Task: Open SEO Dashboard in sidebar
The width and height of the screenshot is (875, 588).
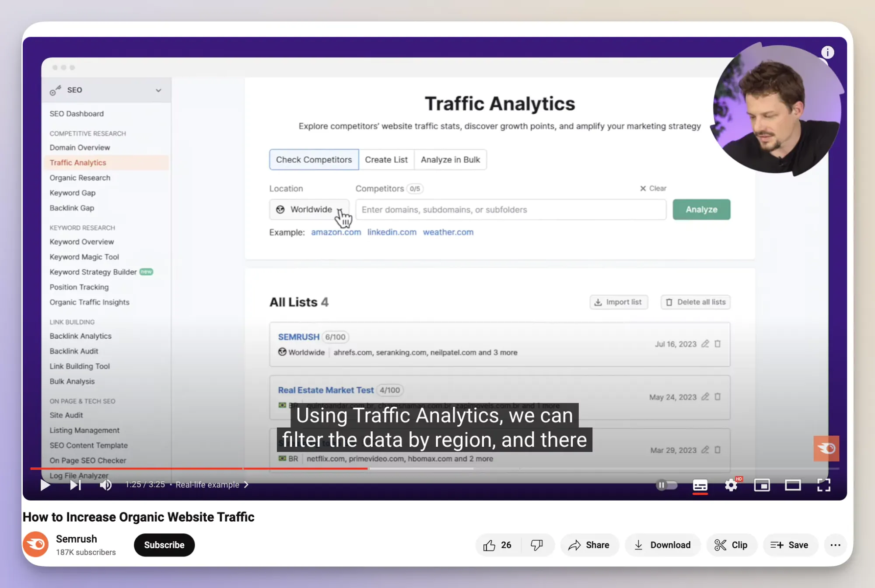Action: point(77,114)
